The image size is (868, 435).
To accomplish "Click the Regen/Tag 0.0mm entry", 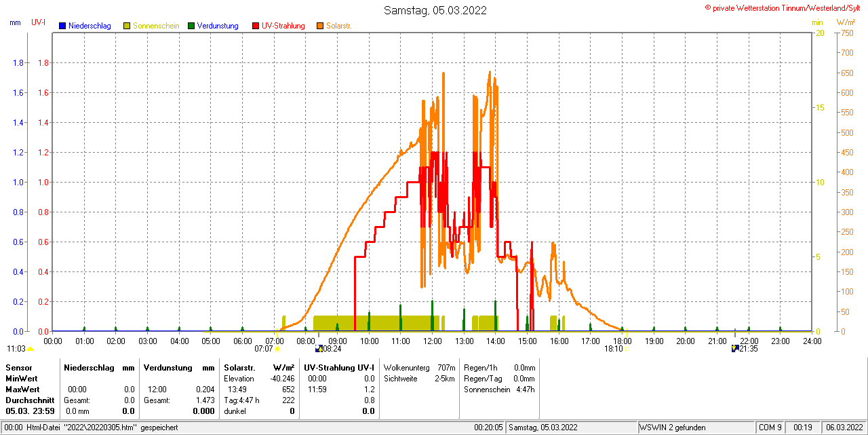I will tap(500, 378).
